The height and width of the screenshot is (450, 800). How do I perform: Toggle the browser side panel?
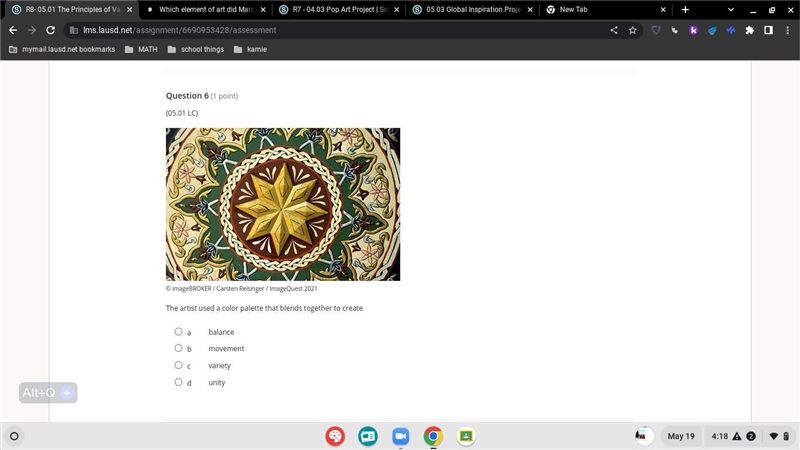[768, 30]
